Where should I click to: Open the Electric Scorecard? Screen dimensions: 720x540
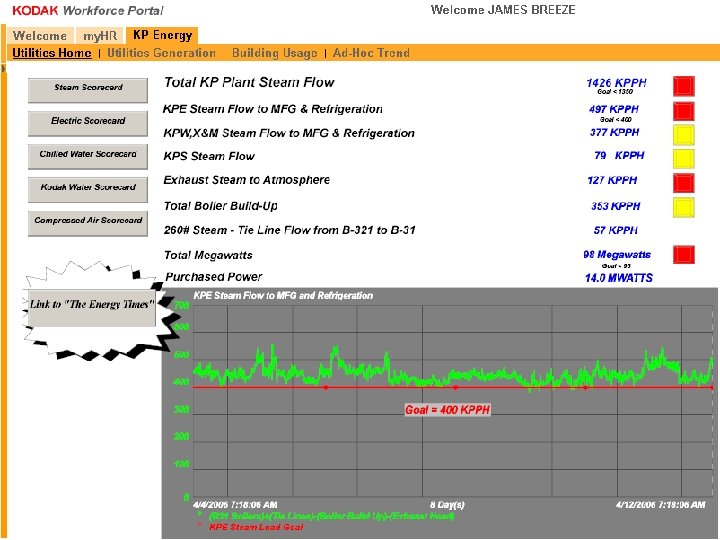[88, 123]
